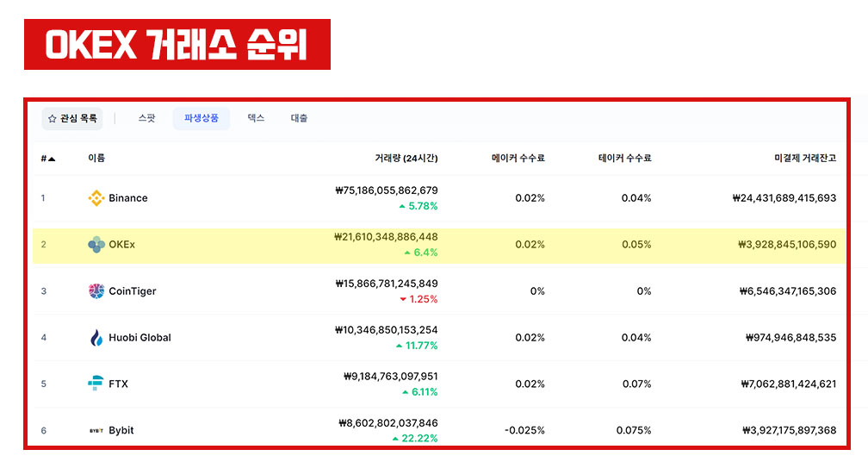Click the 6.4% change for OKEx
The height and width of the screenshot is (462, 868).
(421, 253)
